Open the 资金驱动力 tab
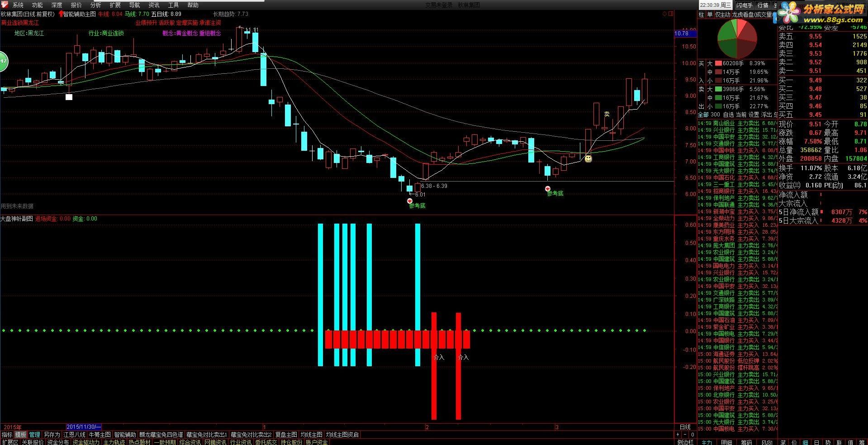This screenshot has width=868, height=445. pos(86,442)
